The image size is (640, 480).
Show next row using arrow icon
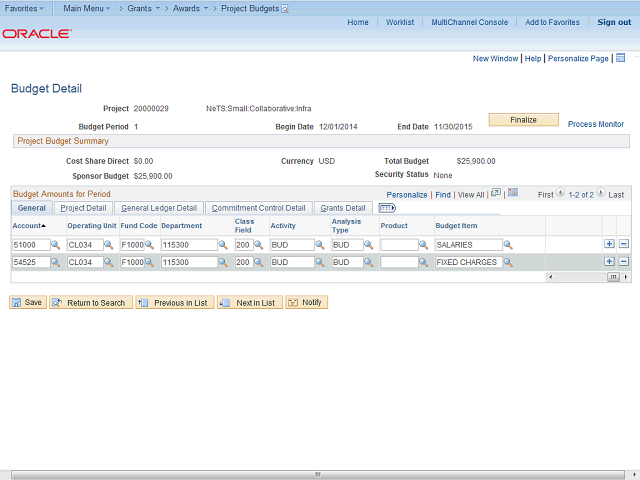(x=601, y=194)
